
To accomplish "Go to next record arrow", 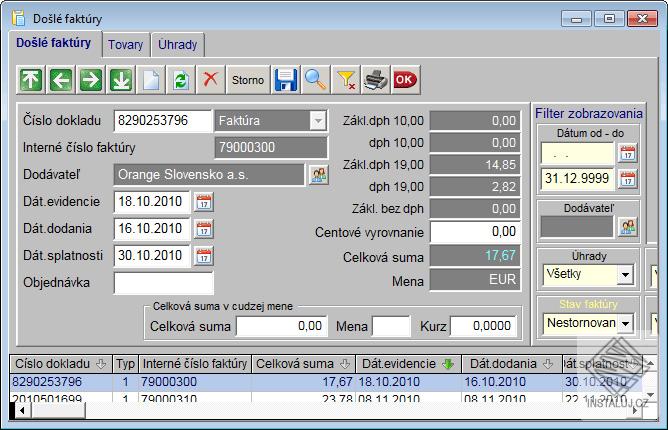I will (x=90, y=78).
